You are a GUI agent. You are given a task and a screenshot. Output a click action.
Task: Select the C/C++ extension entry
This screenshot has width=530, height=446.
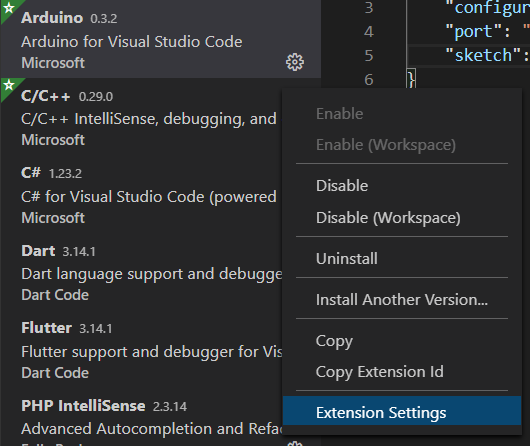coord(141,117)
